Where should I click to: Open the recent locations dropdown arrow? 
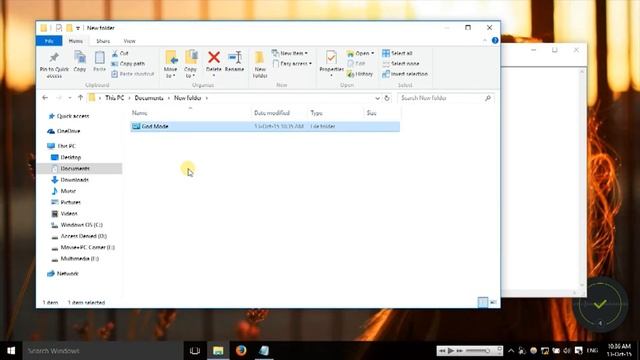(x=70, y=98)
